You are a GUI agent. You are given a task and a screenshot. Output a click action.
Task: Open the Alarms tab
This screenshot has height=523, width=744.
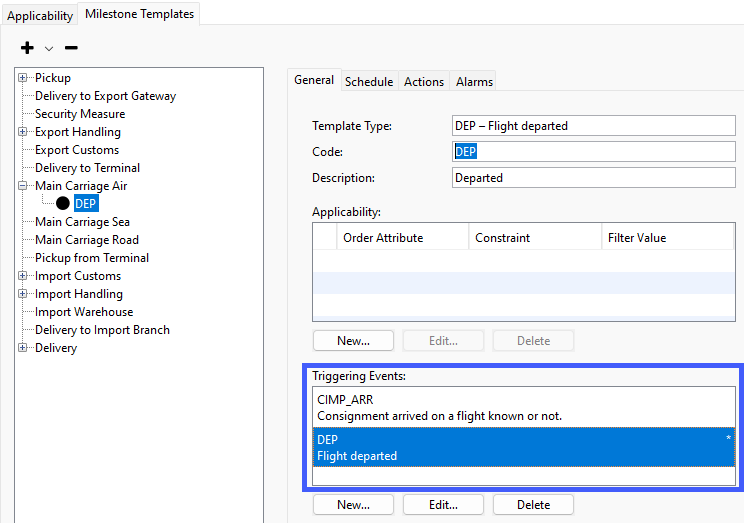coord(474,82)
